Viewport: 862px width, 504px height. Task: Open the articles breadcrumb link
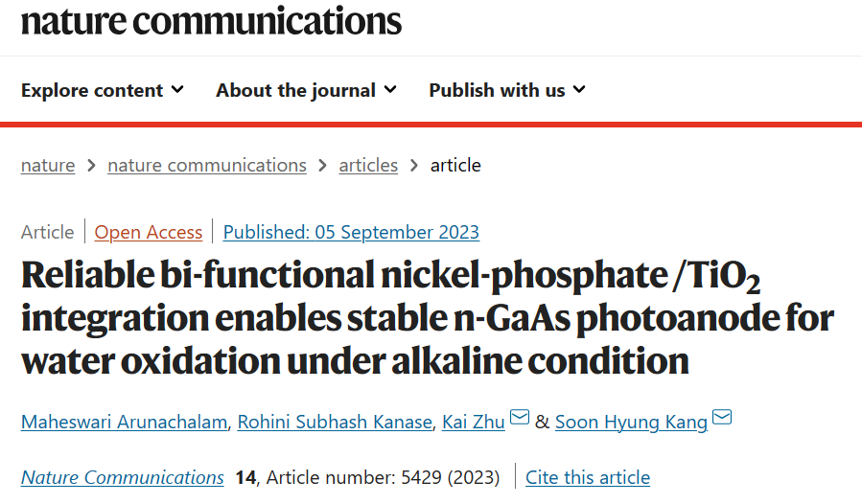pyautogui.click(x=368, y=165)
